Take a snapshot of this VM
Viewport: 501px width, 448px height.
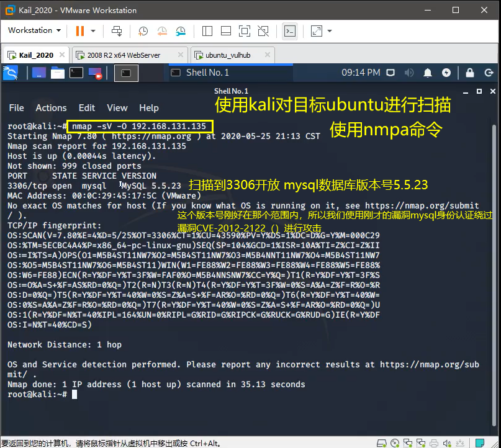(143, 31)
